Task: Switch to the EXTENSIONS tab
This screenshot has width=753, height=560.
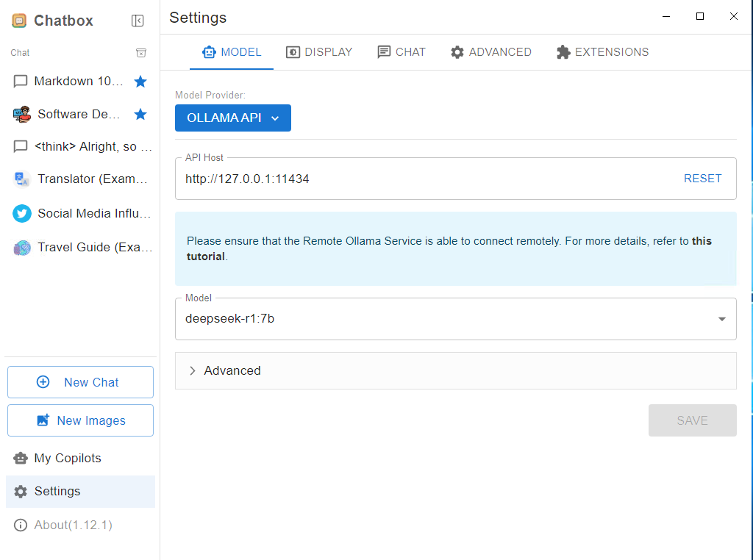Action: (602, 52)
